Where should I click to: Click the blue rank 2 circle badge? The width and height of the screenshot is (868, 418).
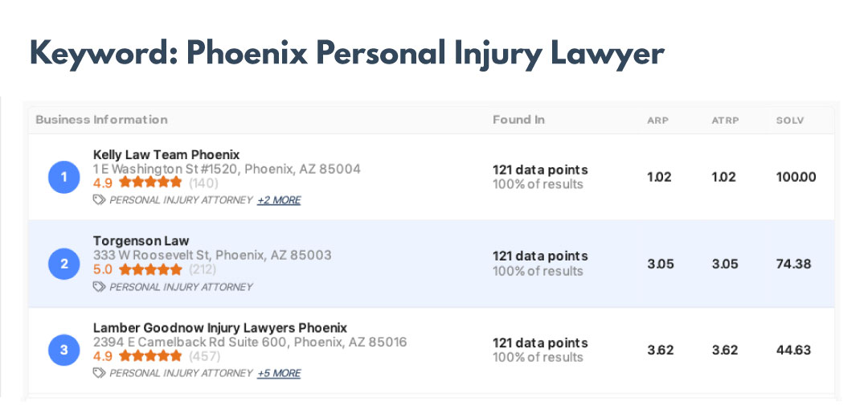[x=64, y=264]
